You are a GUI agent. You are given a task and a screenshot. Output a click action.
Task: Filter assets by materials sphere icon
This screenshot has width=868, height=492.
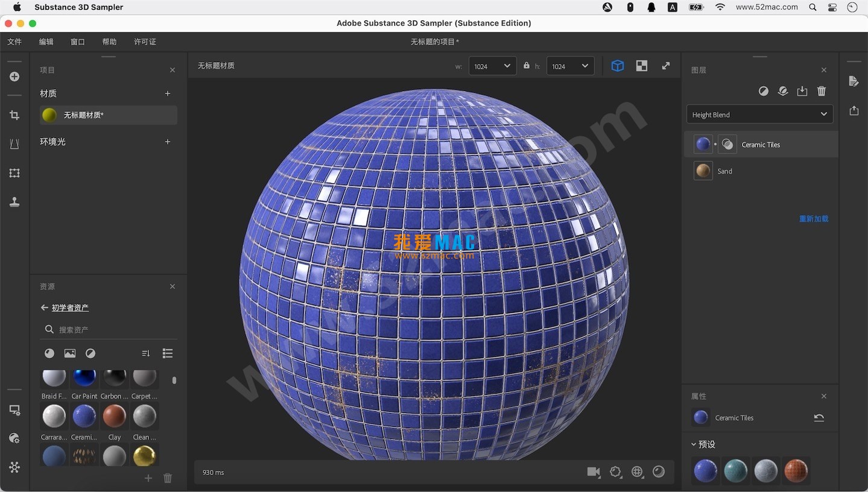point(49,353)
